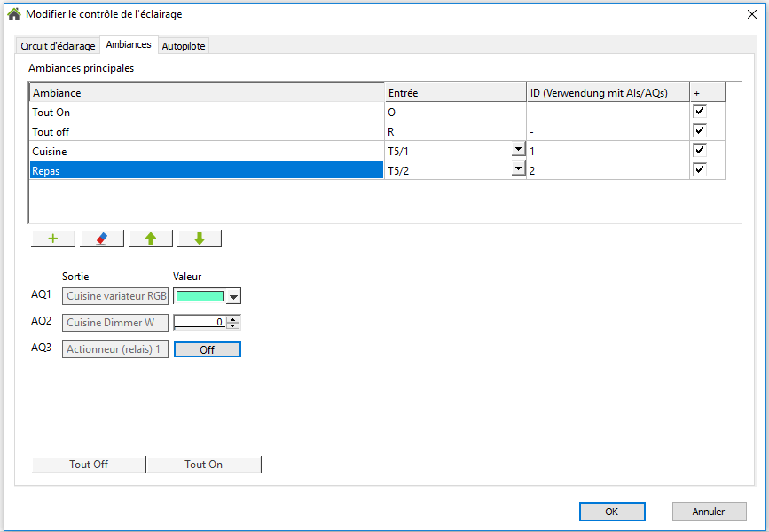Move ambiance down with green down arrow
Image resolution: width=769 pixels, height=532 pixels.
tap(199, 239)
